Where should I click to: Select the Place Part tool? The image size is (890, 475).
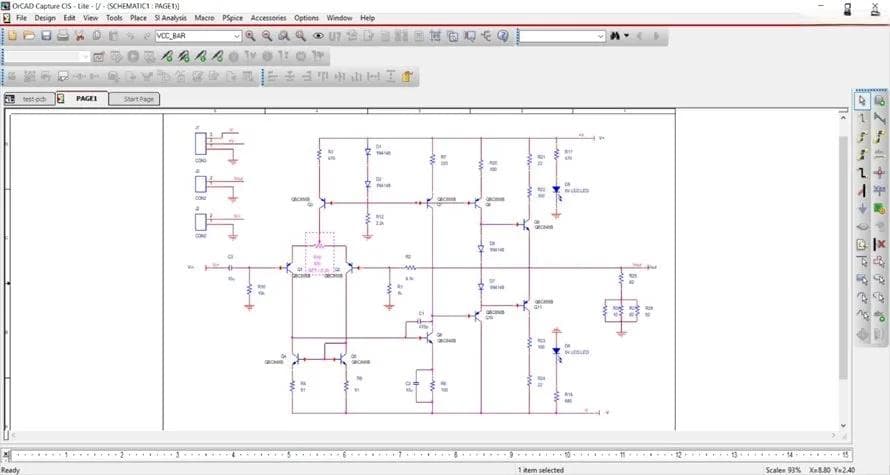pos(880,100)
